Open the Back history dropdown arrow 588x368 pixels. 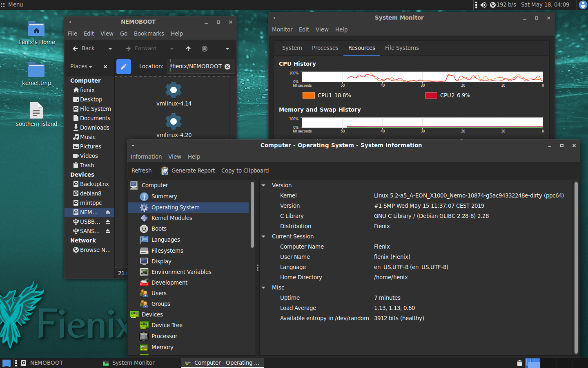pyautogui.click(x=110, y=49)
